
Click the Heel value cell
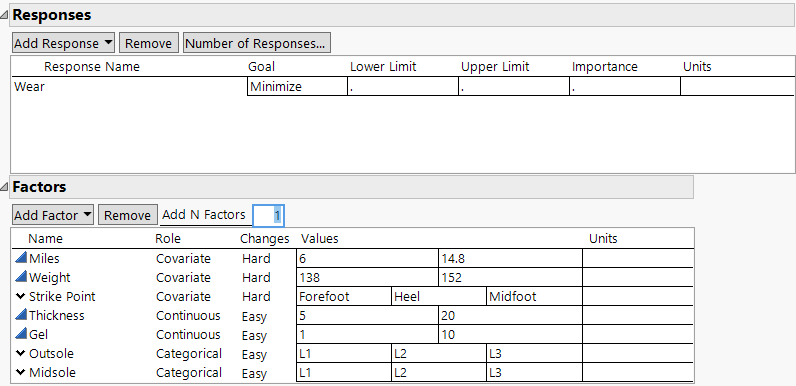(x=439, y=297)
